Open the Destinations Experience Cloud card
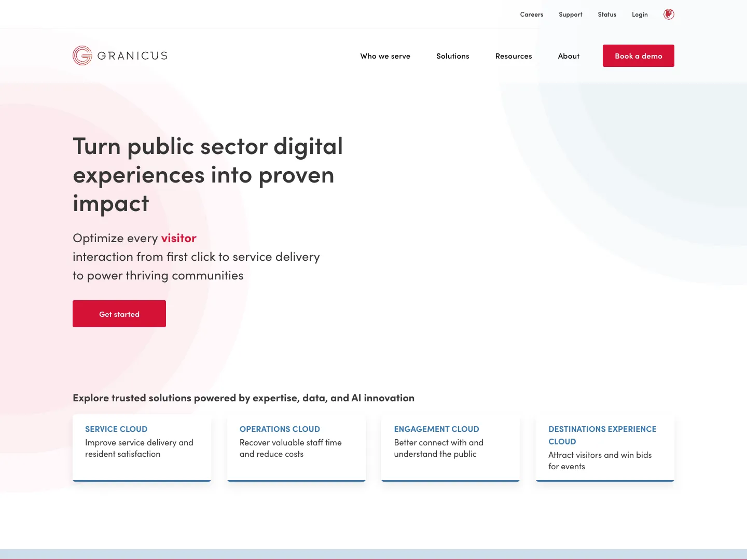The height and width of the screenshot is (560, 747). tap(605, 448)
